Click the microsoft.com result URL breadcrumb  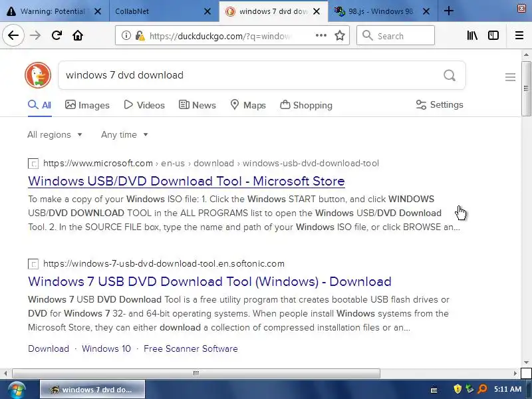pos(211,163)
